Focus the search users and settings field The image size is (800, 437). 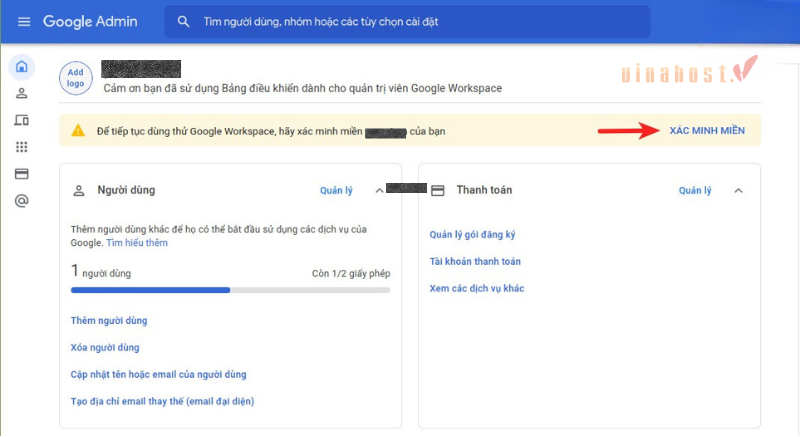click(x=407, y=21)
